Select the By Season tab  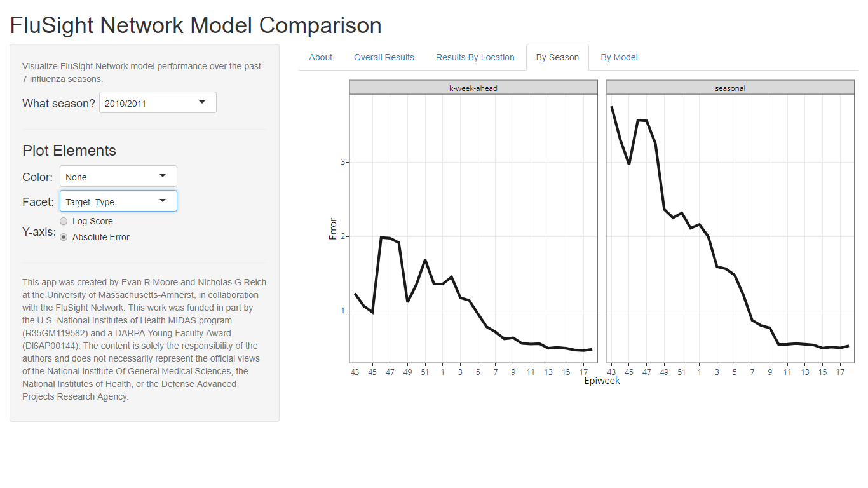[557, 57]
